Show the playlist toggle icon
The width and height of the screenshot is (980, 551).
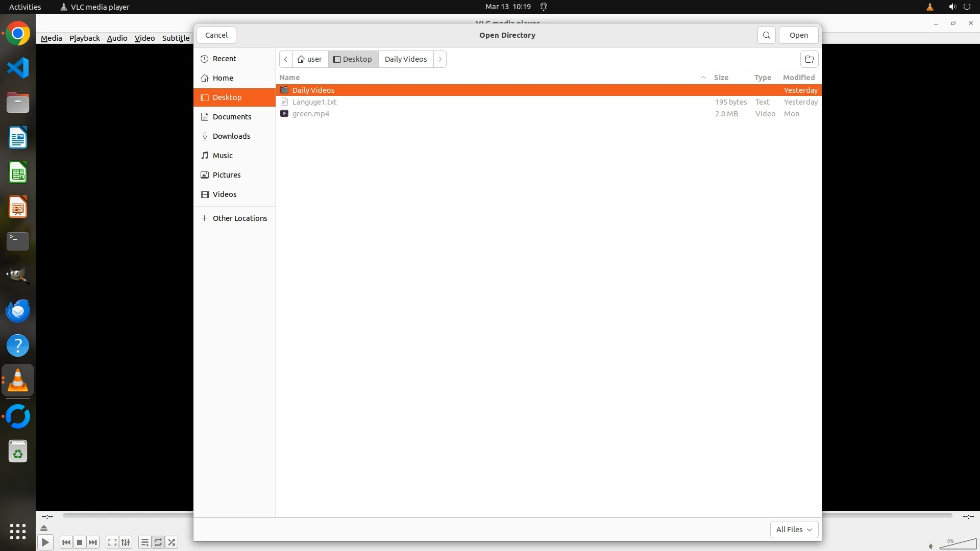[144, 542]
